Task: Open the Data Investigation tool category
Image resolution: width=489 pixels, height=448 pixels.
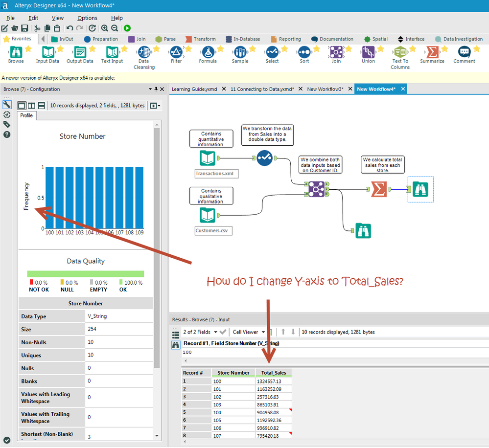Action: click(459, 39)
